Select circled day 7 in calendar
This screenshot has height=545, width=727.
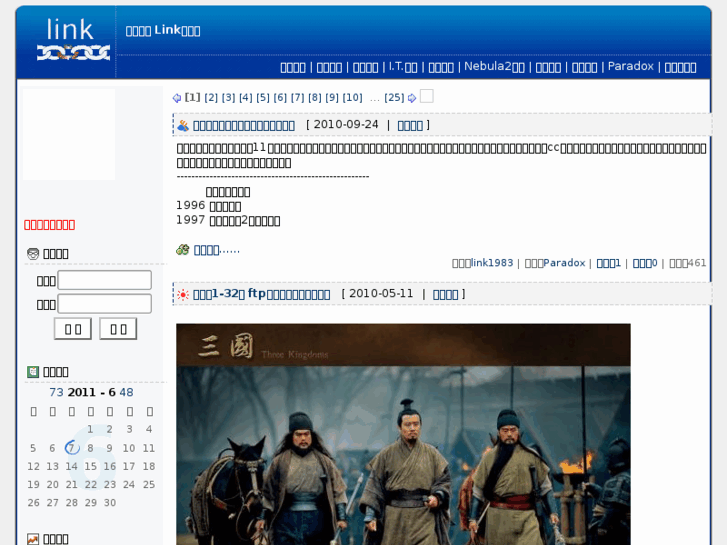point(71,448)
